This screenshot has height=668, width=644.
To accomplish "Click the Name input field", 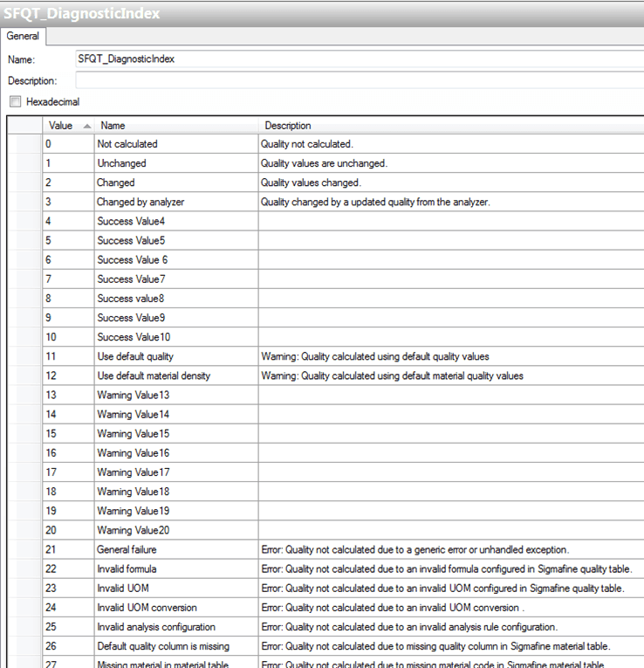I will point(358,59).
